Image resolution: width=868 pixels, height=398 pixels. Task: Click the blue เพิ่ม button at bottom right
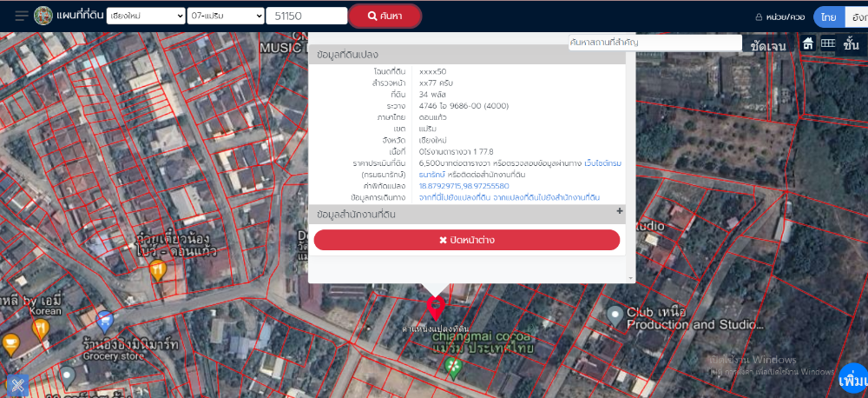tap(853, 381)
